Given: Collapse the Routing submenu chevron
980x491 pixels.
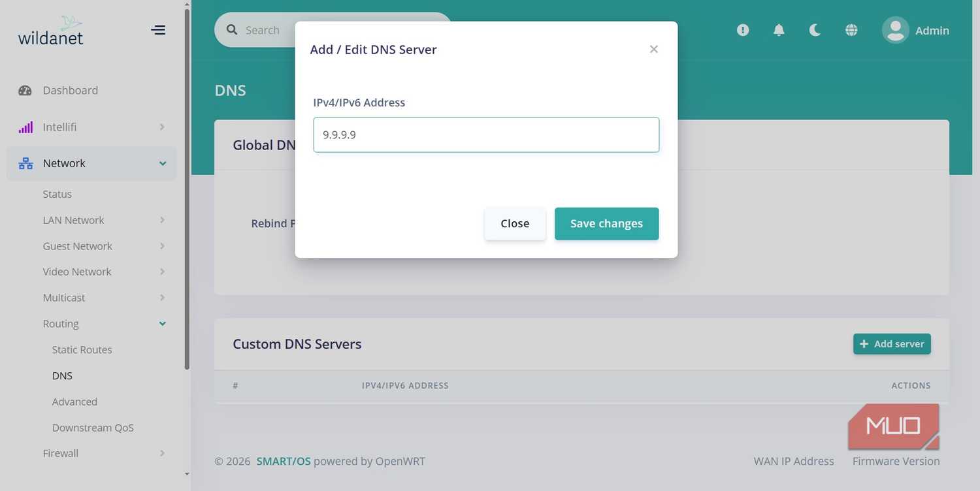Looking at the screenshot, I should [x=163, y=324].
